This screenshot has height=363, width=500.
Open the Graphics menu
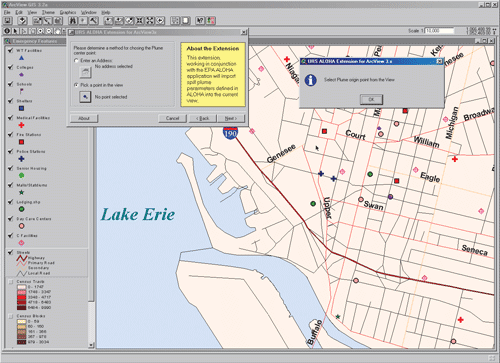pos(68,12)
